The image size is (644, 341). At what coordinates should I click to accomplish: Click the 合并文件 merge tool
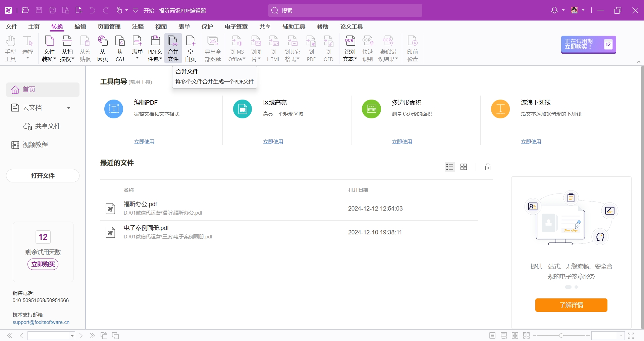click(x=173, y=48)
